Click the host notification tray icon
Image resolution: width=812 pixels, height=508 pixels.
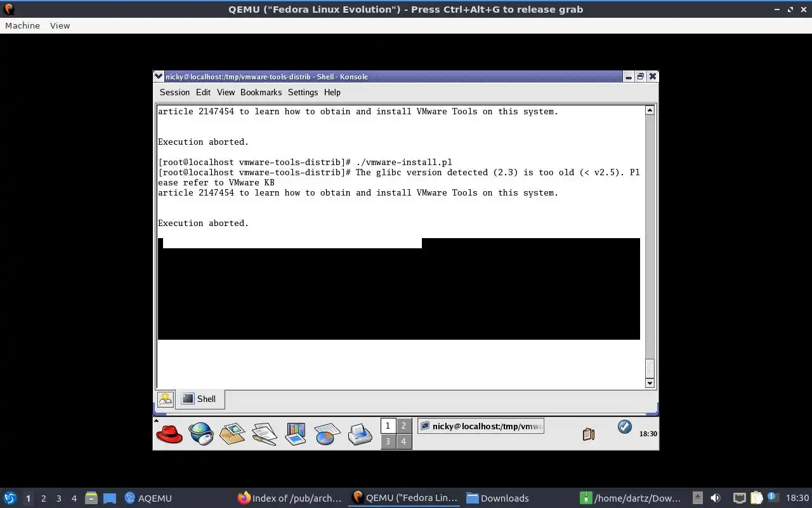773,497
